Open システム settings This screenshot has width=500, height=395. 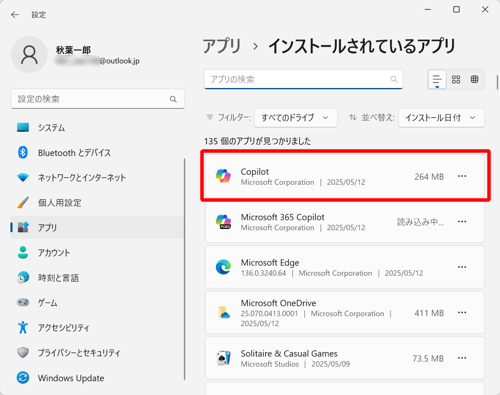(x=97, y=127)
